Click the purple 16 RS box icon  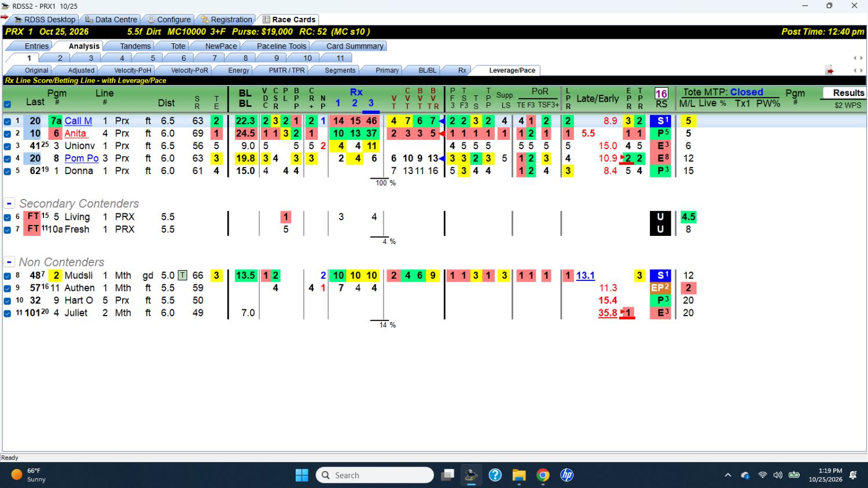click(661, 93)
